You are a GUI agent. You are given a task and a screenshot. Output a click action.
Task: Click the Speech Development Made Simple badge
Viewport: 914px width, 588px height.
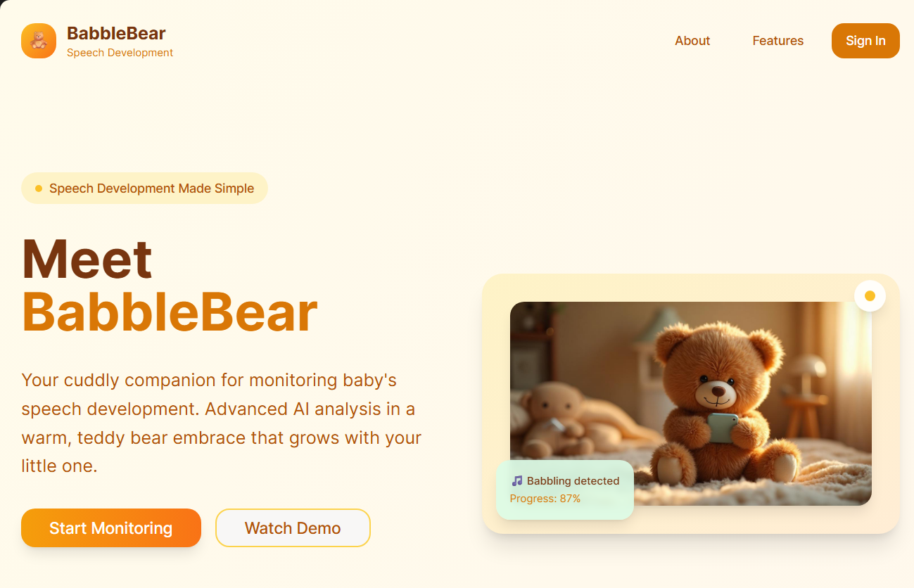(144, 188)
